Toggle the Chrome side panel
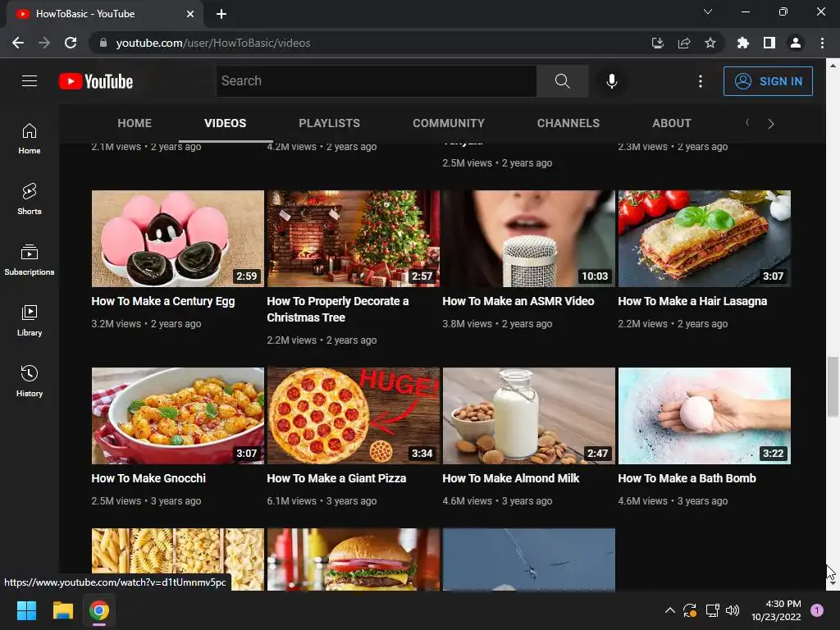 coord(769,43)
